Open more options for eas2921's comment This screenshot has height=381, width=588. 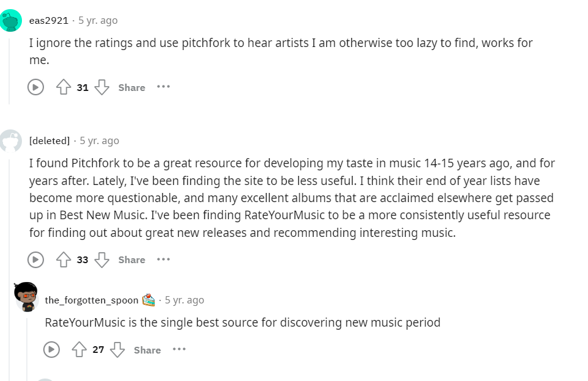click(x=163, y=87)
